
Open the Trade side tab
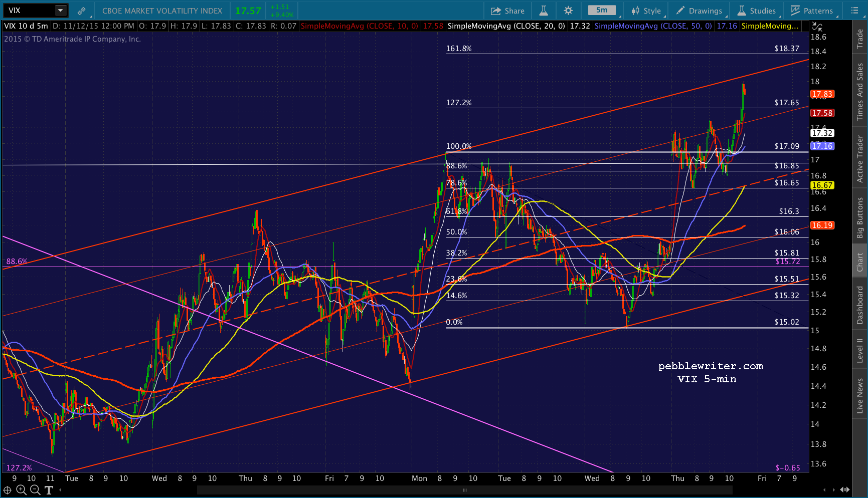pyautogui.click(x=860, y=38)
